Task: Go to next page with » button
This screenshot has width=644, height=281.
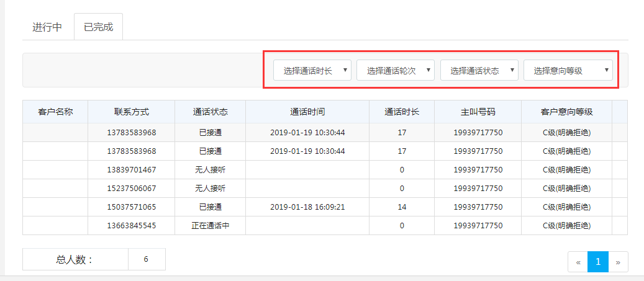Action: [618, 262]
